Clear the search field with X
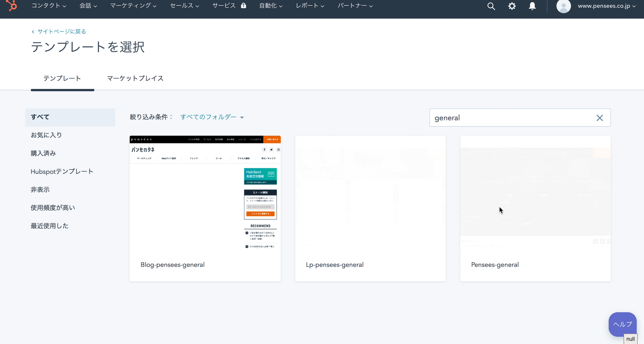Screen dimensions: 644x344 click(x=600, y=118)
